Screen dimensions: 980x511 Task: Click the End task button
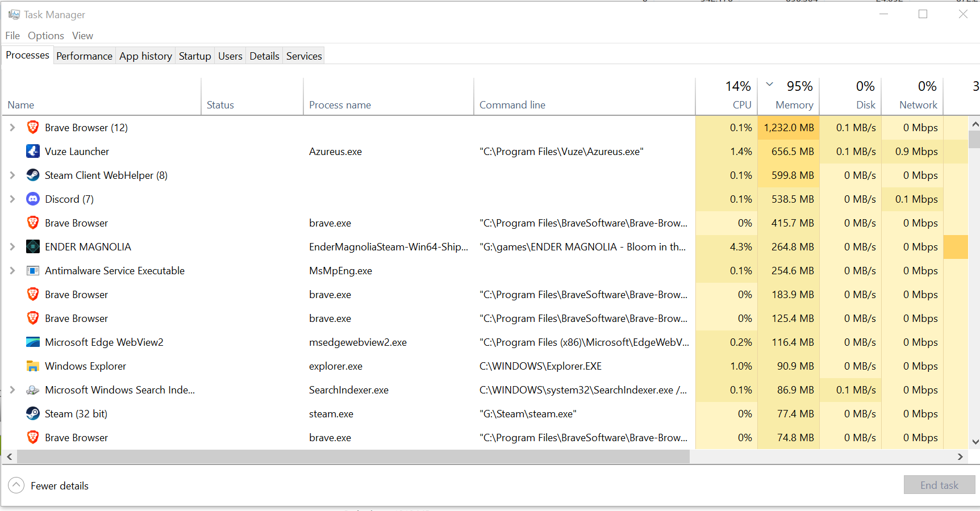click(x=939, y=485)
